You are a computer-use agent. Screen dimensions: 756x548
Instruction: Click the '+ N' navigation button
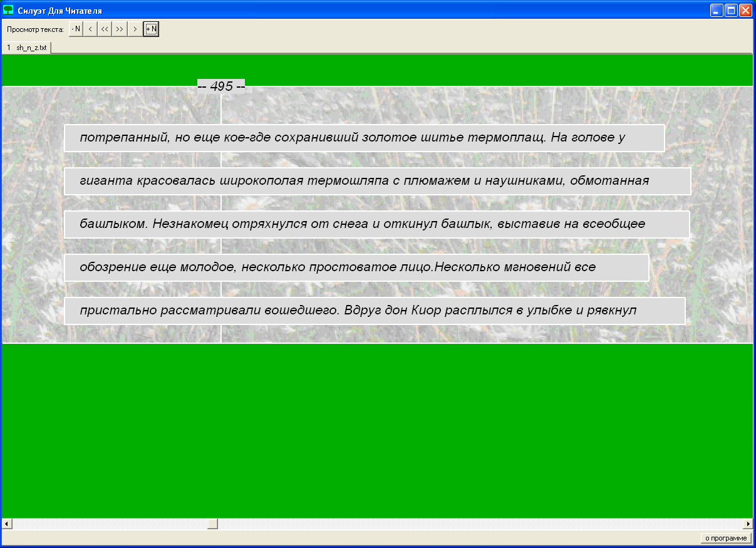tap(151, 29)
